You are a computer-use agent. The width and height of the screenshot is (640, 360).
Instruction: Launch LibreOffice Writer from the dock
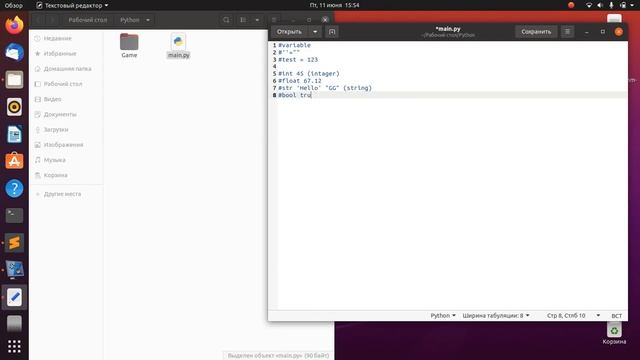[x=14, y=134]
